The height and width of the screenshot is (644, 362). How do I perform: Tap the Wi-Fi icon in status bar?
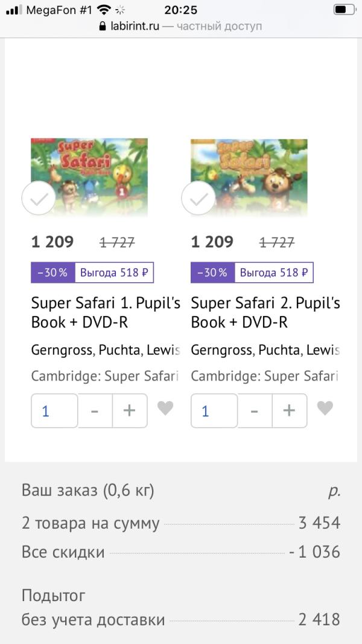(103, 10)
